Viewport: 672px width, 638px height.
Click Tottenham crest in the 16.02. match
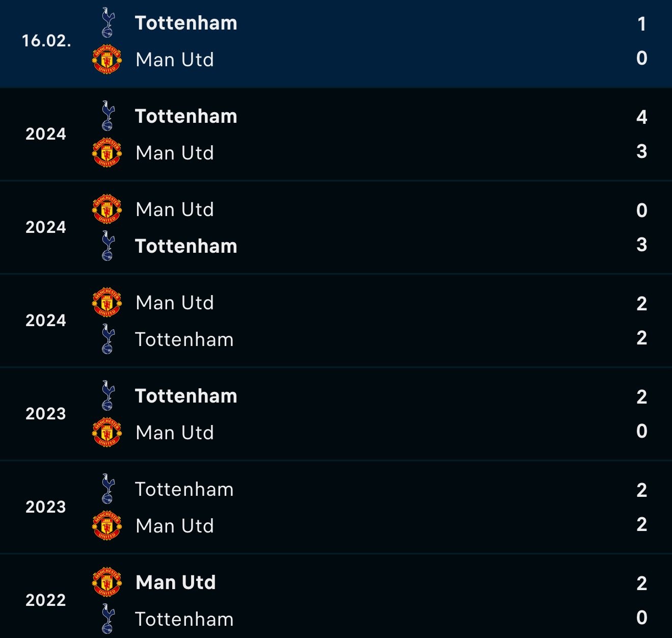[x=107, y=23]
